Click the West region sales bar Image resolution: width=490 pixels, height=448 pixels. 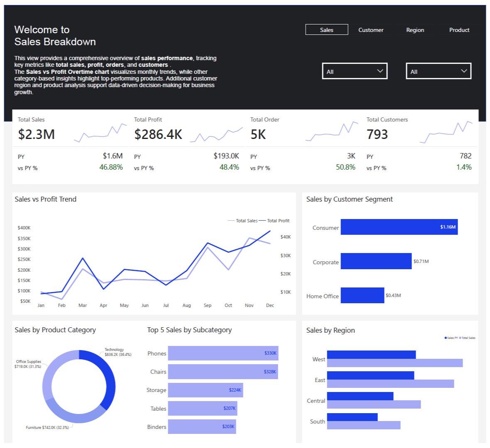(371, 353)
